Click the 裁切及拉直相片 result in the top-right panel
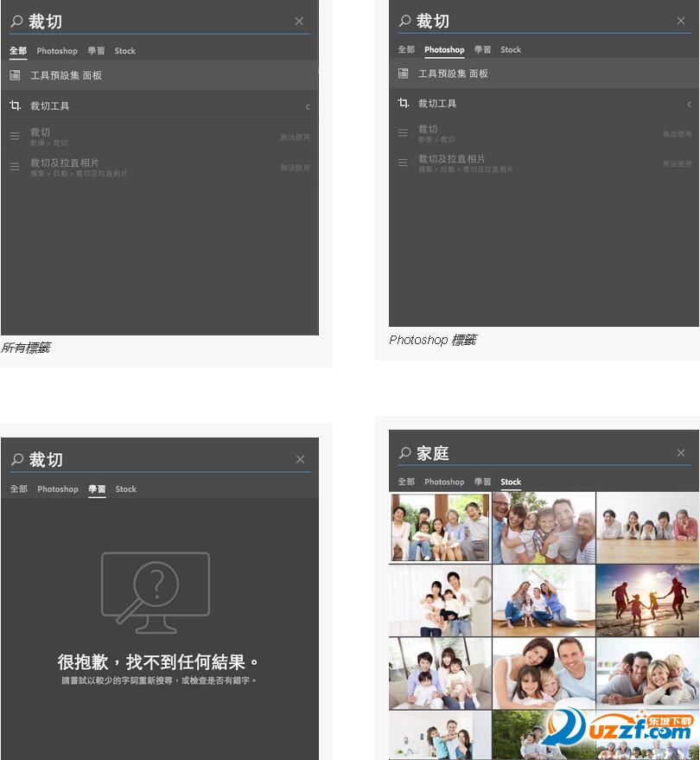Screen dimensions: 700x760 coord(452,160)
